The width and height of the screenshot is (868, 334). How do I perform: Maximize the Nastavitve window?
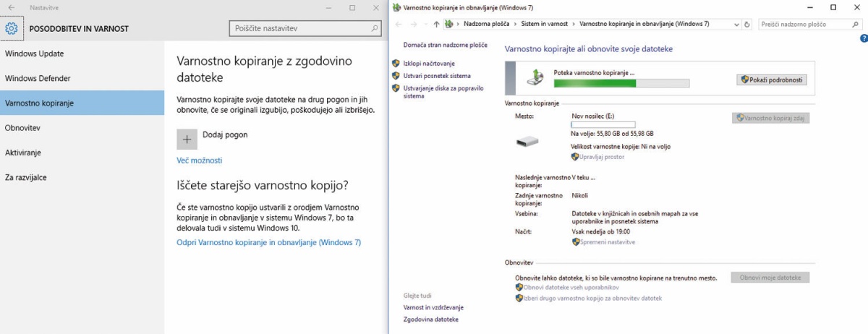(x=352, y=7)
